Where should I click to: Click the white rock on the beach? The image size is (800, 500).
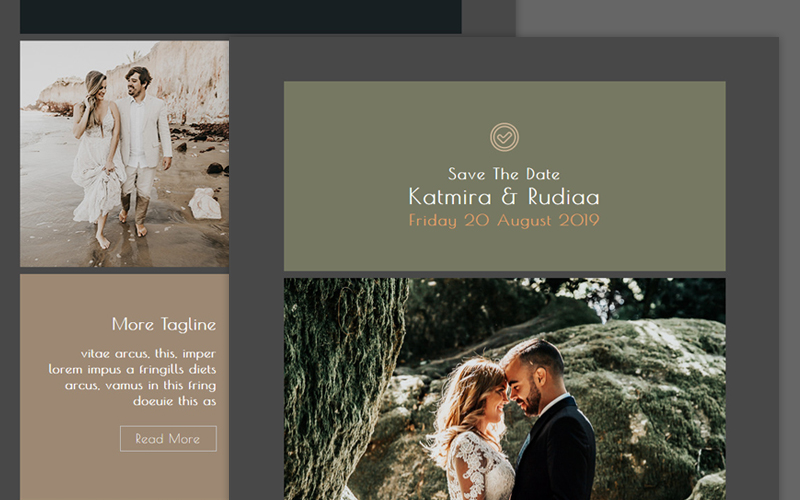pyautogui.click(x=204, y=204)
